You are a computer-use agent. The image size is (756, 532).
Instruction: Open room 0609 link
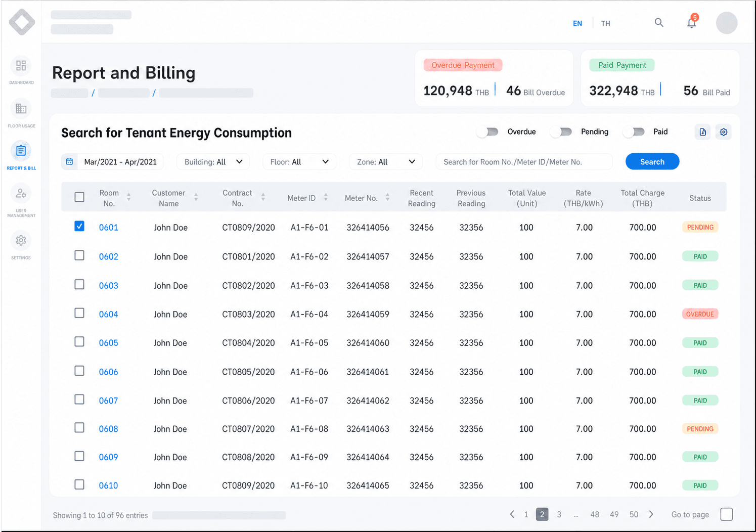click(109, 457)
